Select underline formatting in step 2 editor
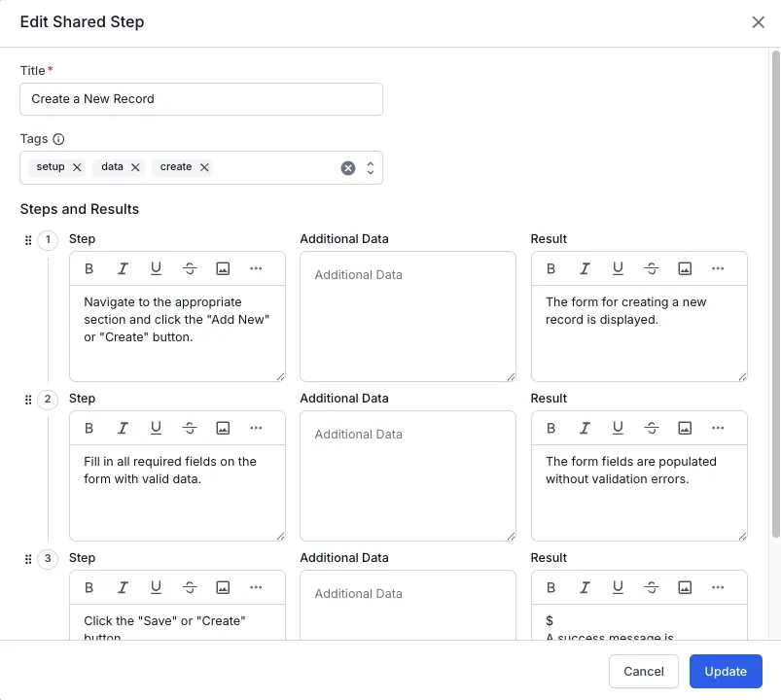The image size is (781, 700). pyautogui.click(x=156, y=428)
